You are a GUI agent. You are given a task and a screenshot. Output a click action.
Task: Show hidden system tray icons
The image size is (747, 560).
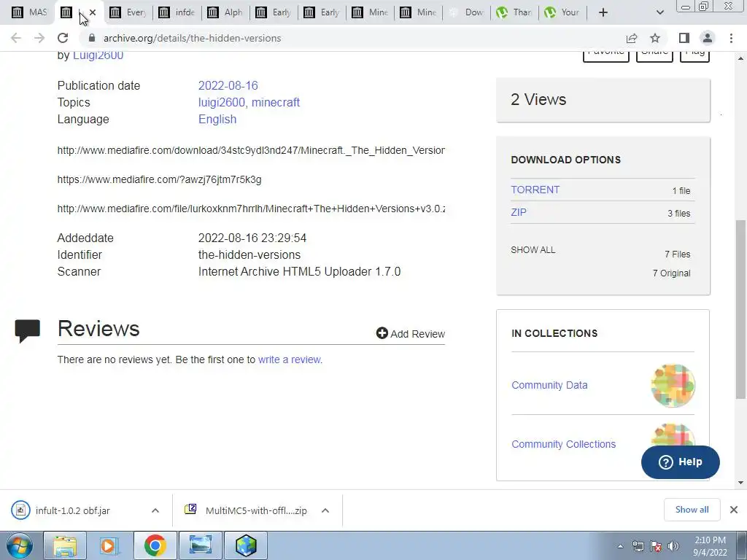pyautogui.click(x=620, y=547)
